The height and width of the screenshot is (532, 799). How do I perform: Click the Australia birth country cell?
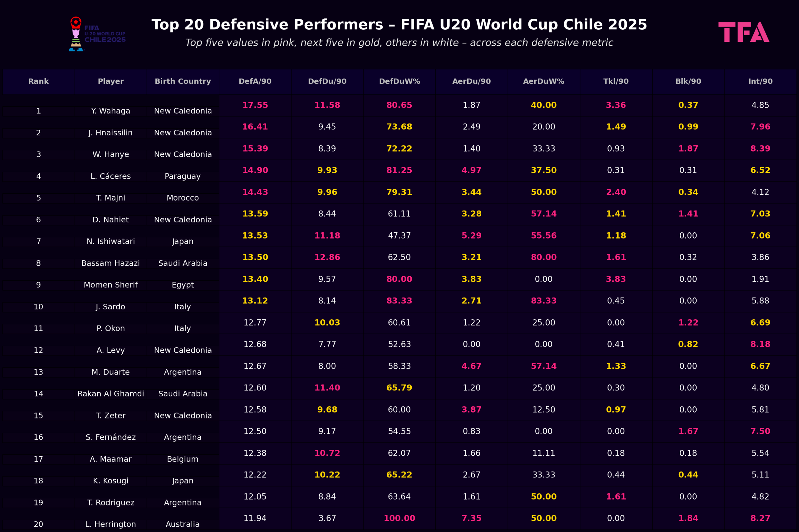(x=183, y=524)
